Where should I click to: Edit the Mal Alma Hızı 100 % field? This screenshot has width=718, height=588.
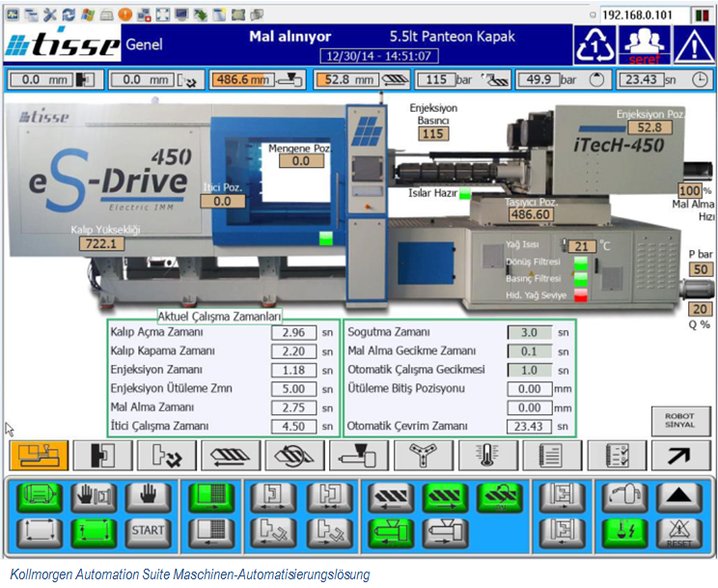(x=689, y=190)
